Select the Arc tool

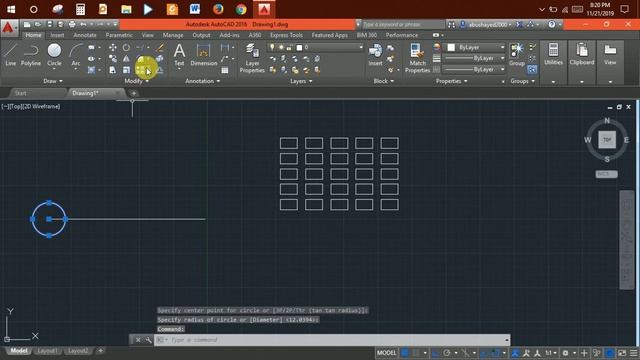[76, 55]
